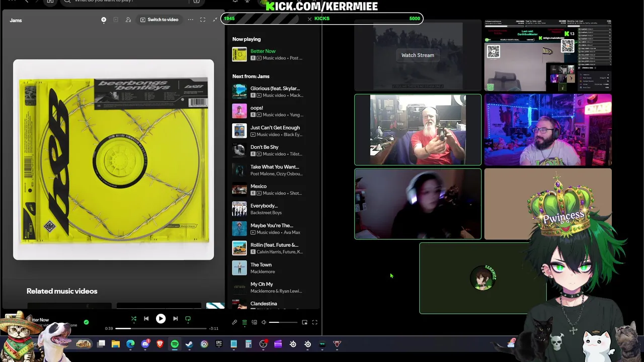The width and height of the screenshot is (644, 362).
Task: Open the three-dot more options menu
Action: [191, 20]
